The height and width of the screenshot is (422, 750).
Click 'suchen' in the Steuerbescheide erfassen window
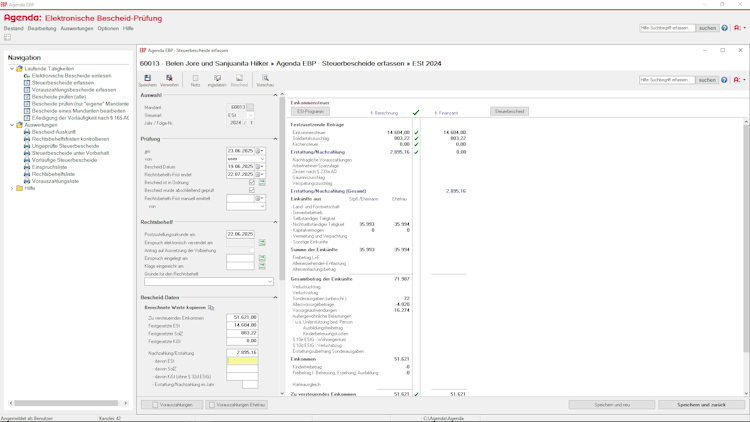point(707,80)
